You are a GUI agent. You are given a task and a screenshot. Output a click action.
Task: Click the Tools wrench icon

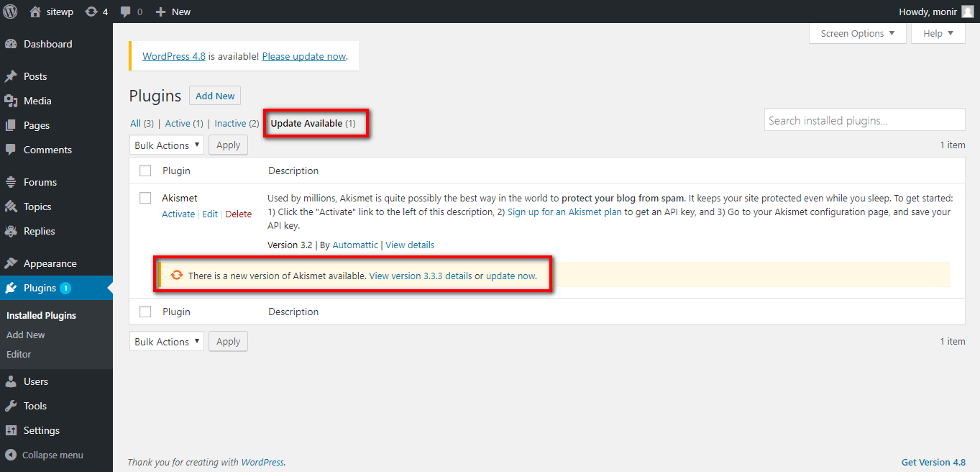pos(11,406)
